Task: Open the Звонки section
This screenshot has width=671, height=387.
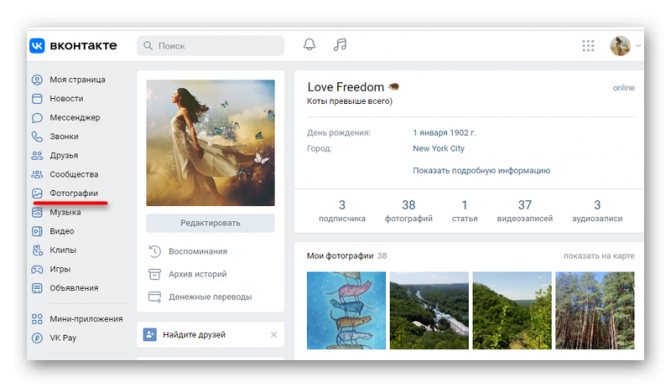Action: (64, 136)
